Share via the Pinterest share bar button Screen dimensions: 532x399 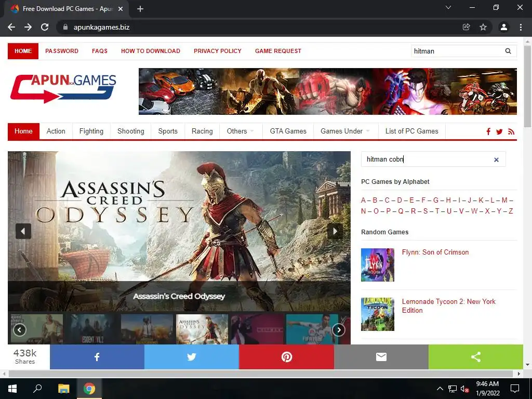click(x=287, y=357)
